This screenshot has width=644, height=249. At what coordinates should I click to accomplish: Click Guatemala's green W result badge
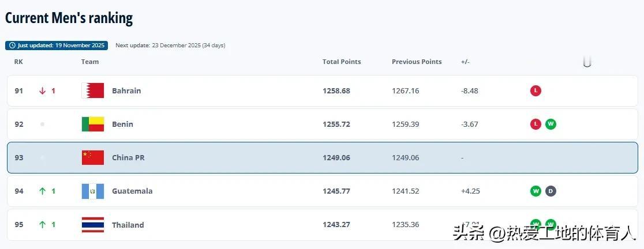click(536, 191)
